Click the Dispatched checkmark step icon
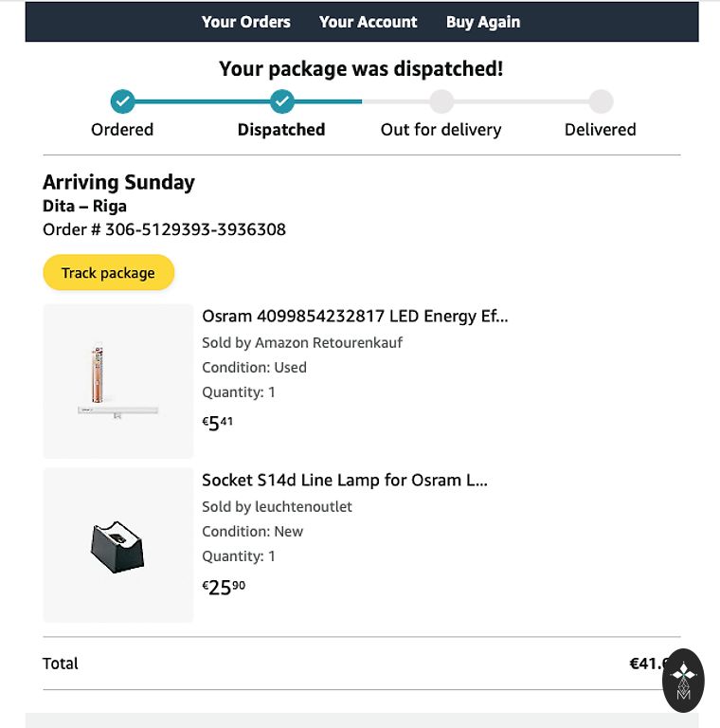The image size is (720, 728). [281, 101]
